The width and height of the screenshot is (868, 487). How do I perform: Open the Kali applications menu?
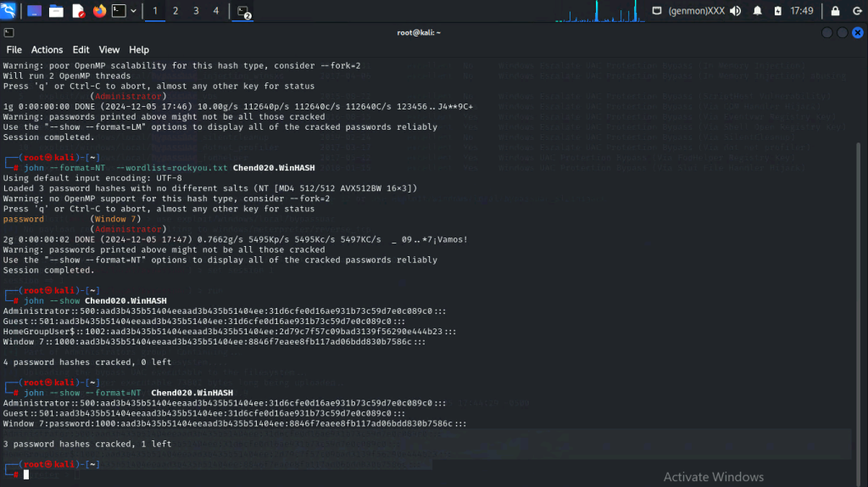click(x=11, y=11)
